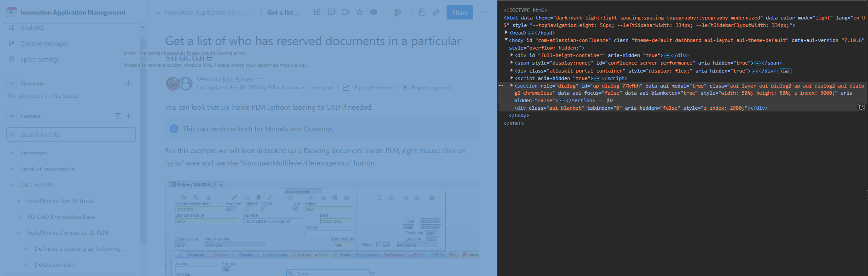Click the DevTools AI assistance icon
This screenshot has height=276, width=868.
(x=861, y=107)
